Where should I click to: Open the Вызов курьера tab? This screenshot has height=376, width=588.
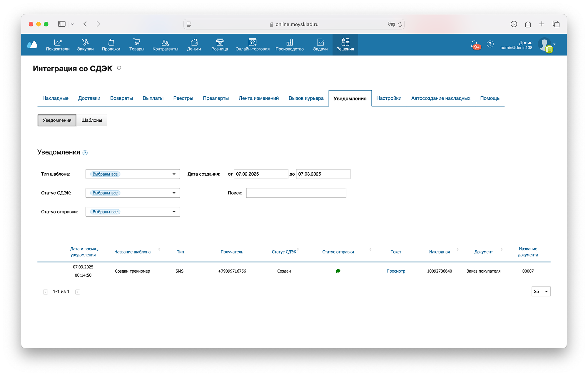306,98
